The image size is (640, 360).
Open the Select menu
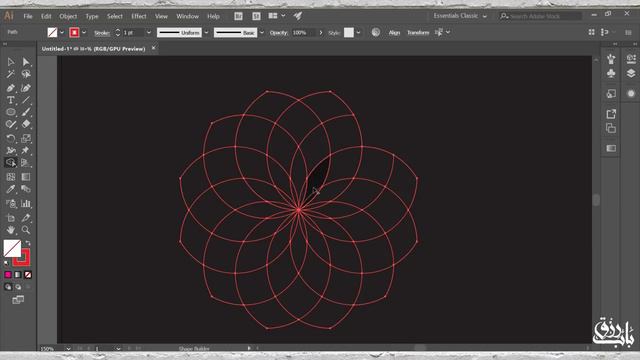coord(115,16)
